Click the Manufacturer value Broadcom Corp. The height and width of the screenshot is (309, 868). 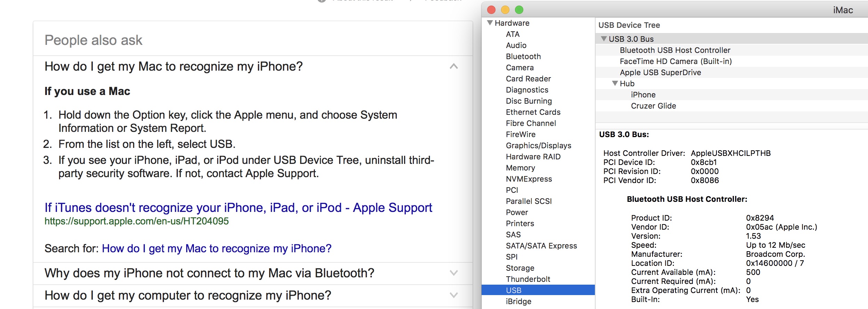[x=776, y=254]
